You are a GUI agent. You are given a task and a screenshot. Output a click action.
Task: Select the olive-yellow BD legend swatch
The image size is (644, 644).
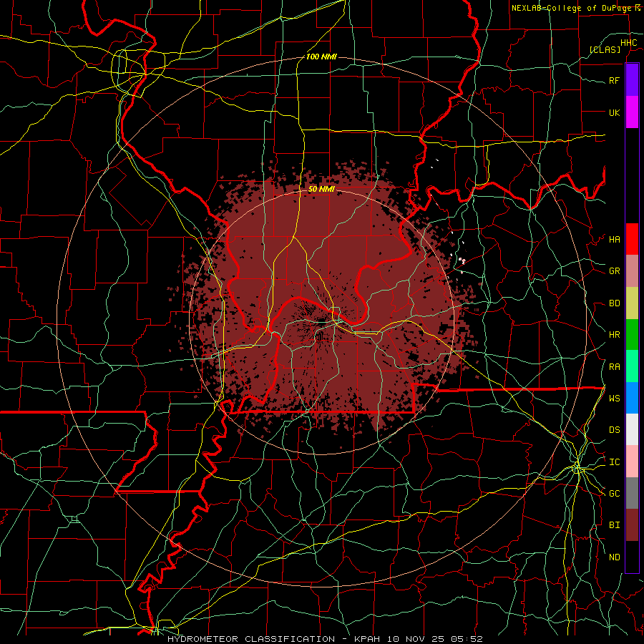point(632,303)
